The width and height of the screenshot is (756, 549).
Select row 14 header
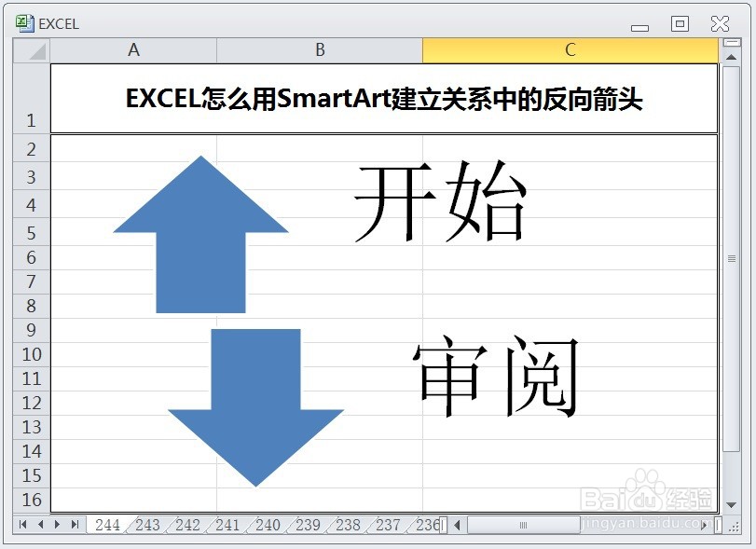(32, 452)
